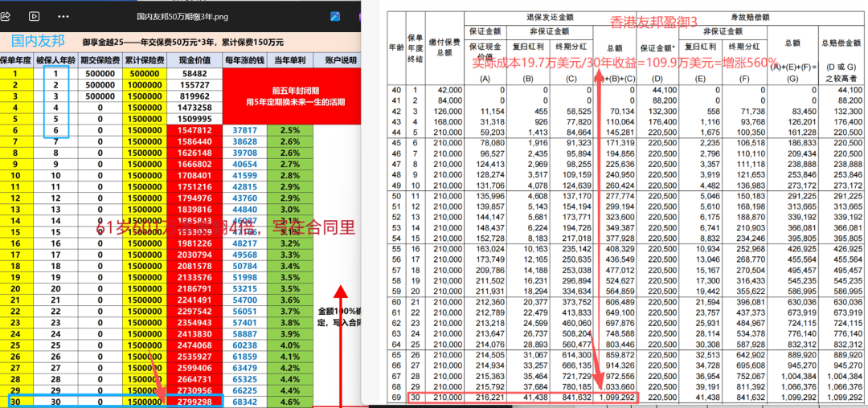Select the 每年涨的钱 column header

245,60
